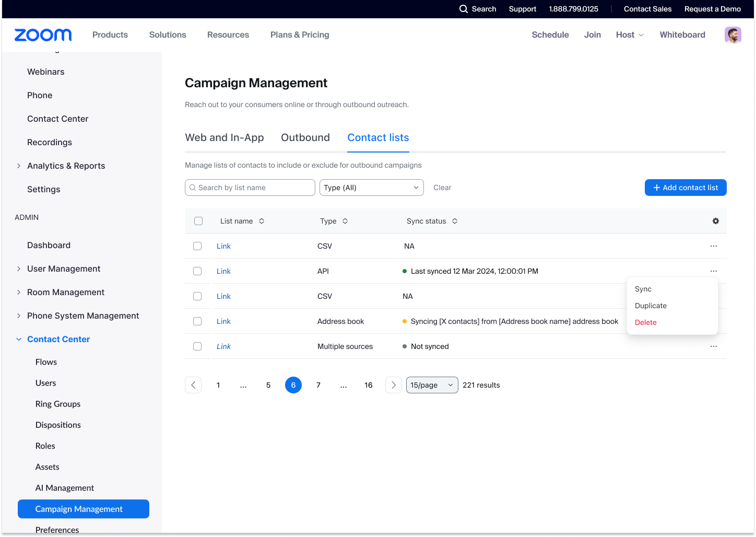Viewport: 756px width, 537px height.
Task: Open more options for the first CSV row
Action: point(714,246)
